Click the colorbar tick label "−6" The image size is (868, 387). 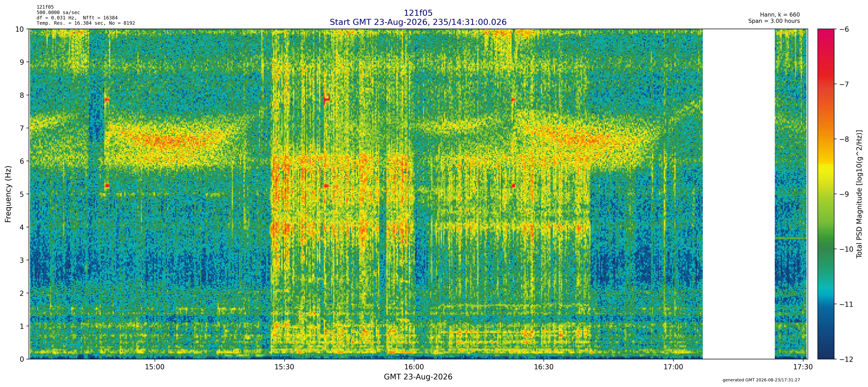tap(844, 29)
